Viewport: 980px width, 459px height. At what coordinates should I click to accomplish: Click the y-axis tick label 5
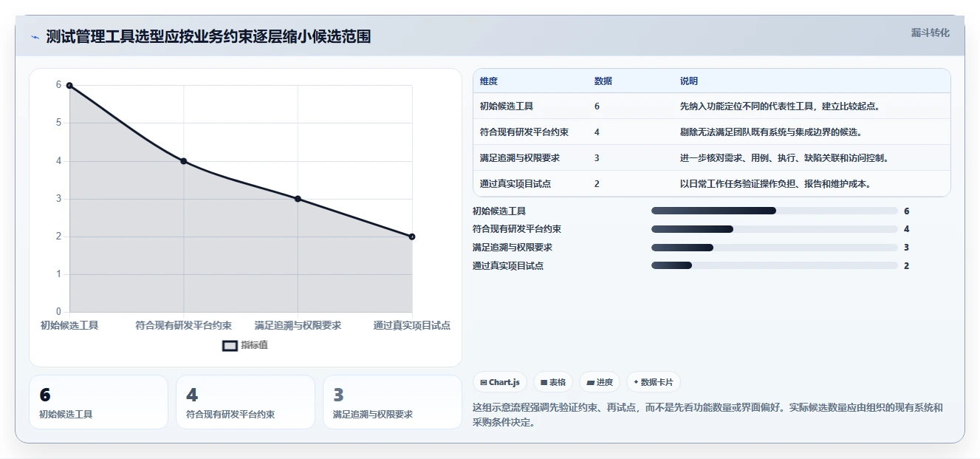58,123
